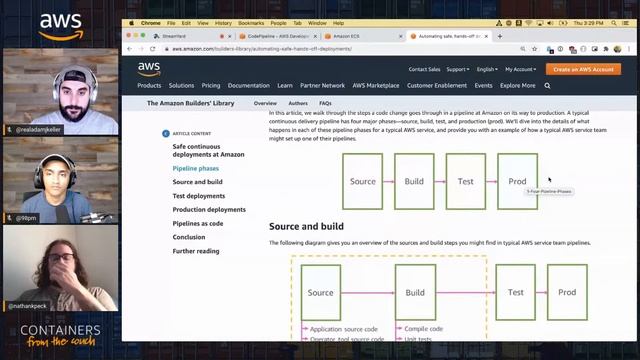Click the Apple menu icon
Image resolution: width=640 pixels, height=360 pixels.
coord(131,23)
